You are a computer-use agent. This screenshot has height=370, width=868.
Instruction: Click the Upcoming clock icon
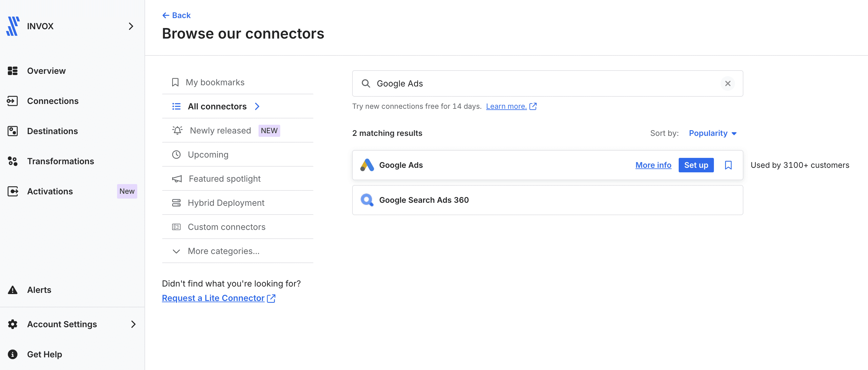coord(176,155)
